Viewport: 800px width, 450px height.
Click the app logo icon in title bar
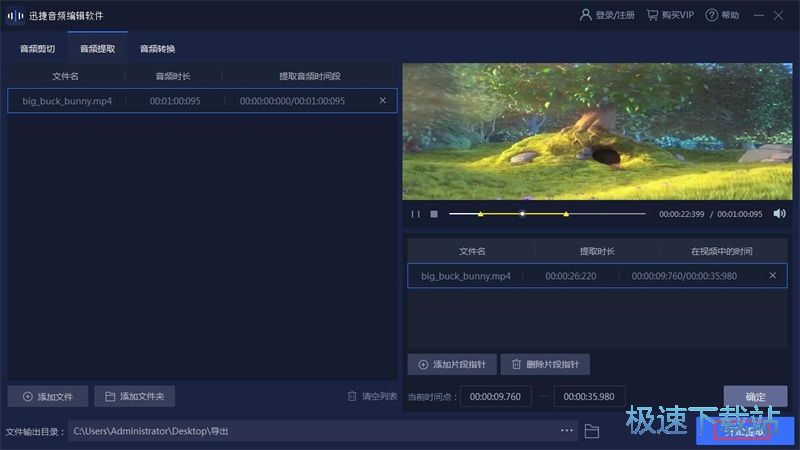[15, 16]
